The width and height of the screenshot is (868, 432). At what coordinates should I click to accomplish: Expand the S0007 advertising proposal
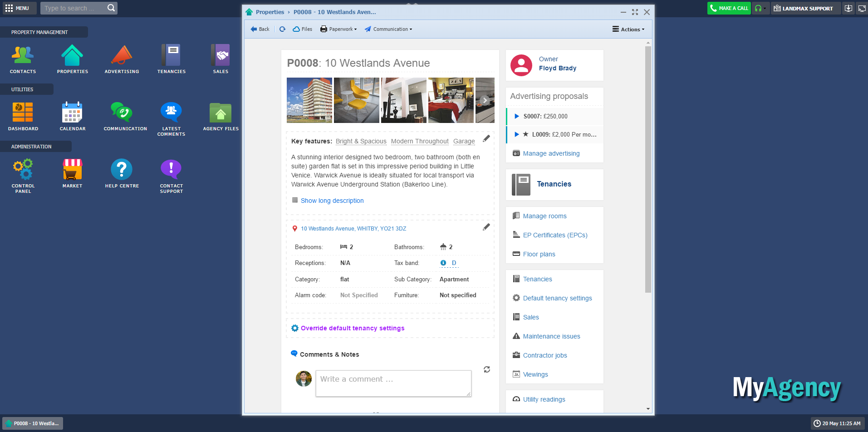(517, 116)
